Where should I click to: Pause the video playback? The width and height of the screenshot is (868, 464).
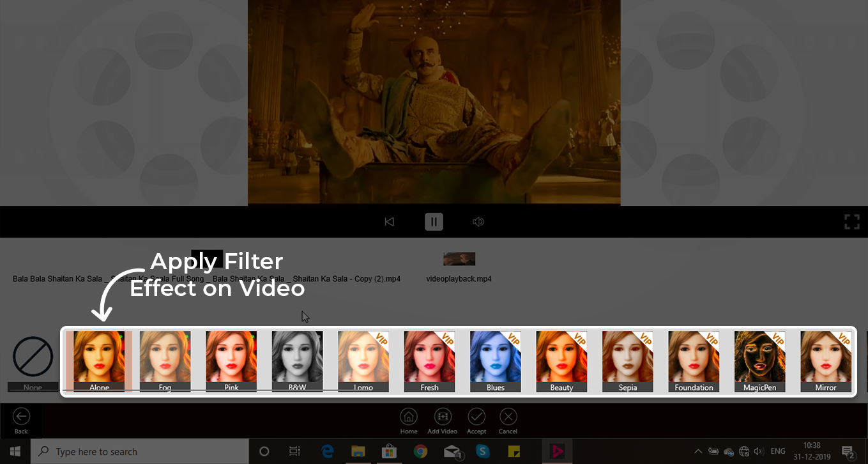(434, 222)
